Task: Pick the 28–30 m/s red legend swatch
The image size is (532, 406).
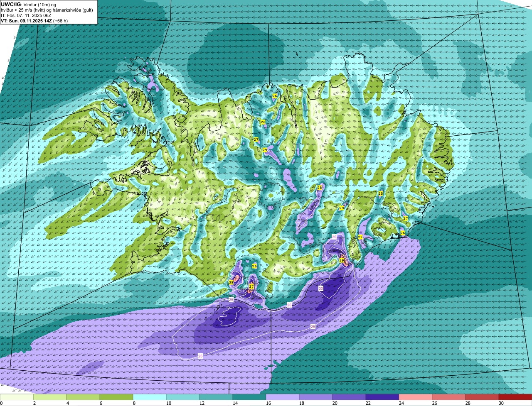Action: (x=482, y=397)
